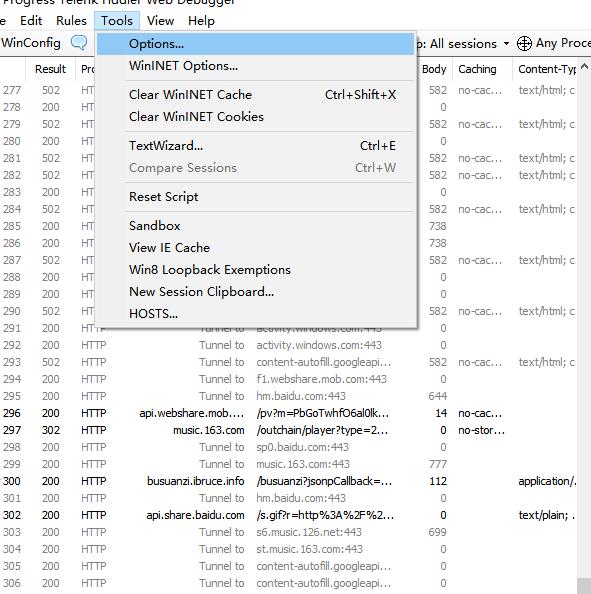Select Clear WinINET Cache

(x=256, y=95)
